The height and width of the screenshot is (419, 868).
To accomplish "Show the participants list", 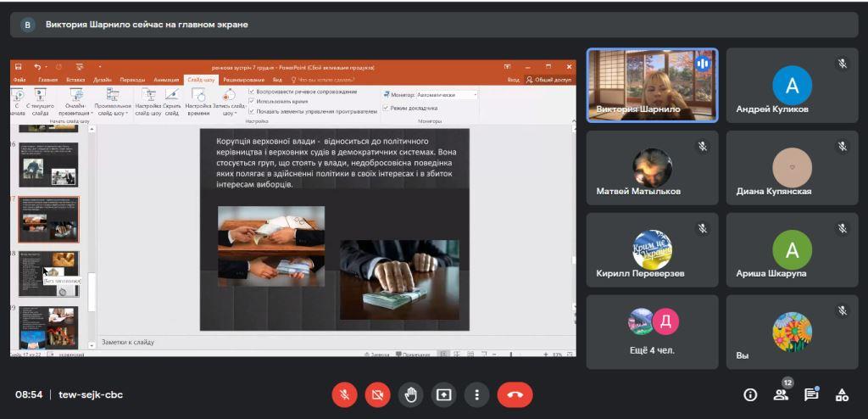I will (781, 394).
